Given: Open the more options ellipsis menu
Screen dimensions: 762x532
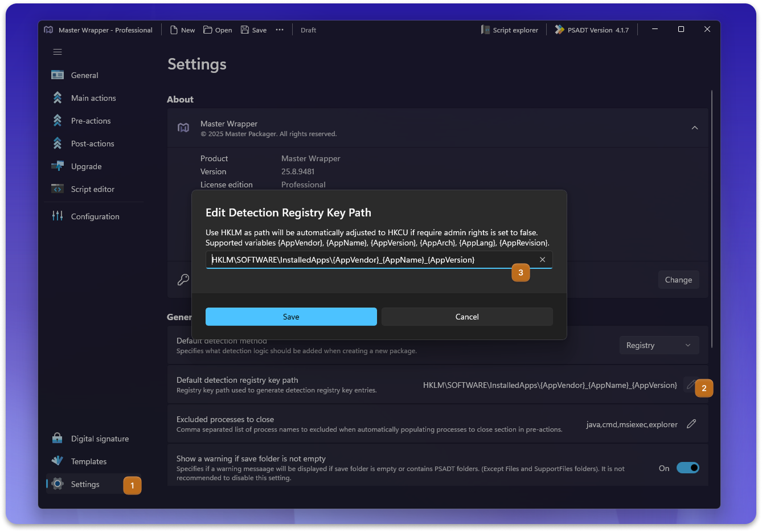Looking at the screenshot, I should (x=280, y=30).
